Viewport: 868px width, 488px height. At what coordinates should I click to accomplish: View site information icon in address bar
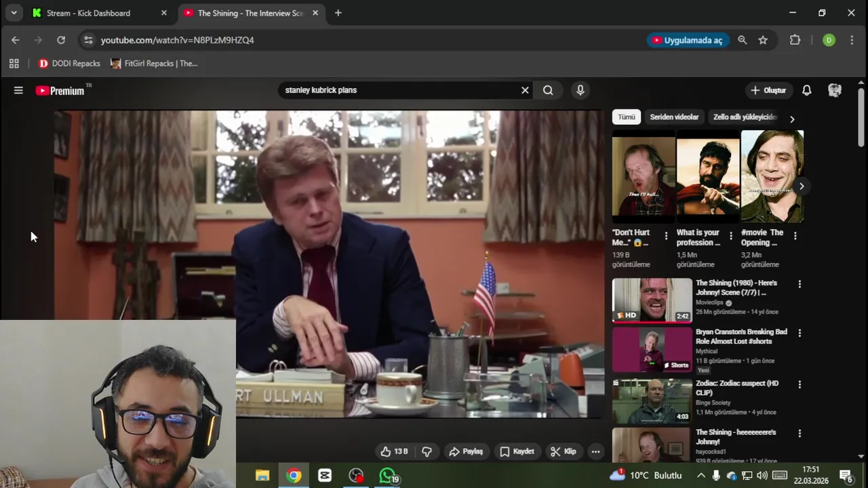click(x=88, y=40)
